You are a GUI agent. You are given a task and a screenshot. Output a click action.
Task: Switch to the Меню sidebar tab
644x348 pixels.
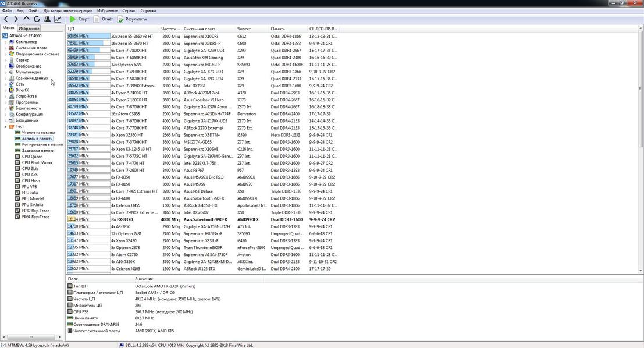click(8, 28)
